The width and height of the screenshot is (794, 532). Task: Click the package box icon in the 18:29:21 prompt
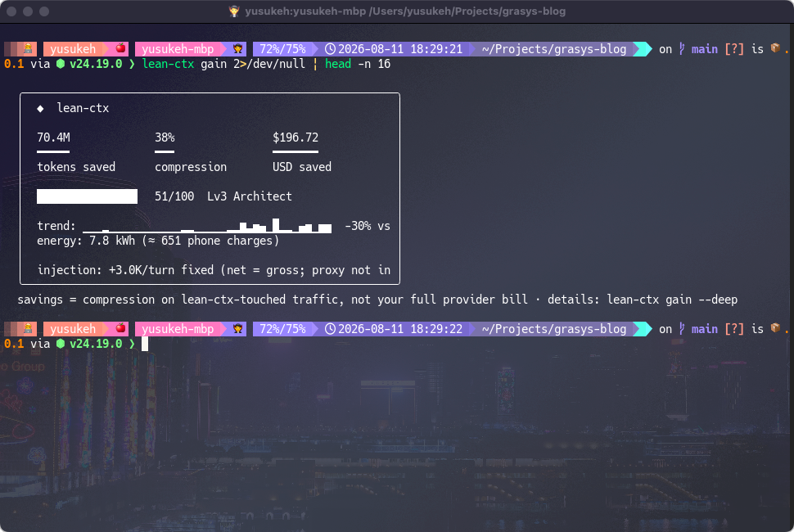[775, 48]
